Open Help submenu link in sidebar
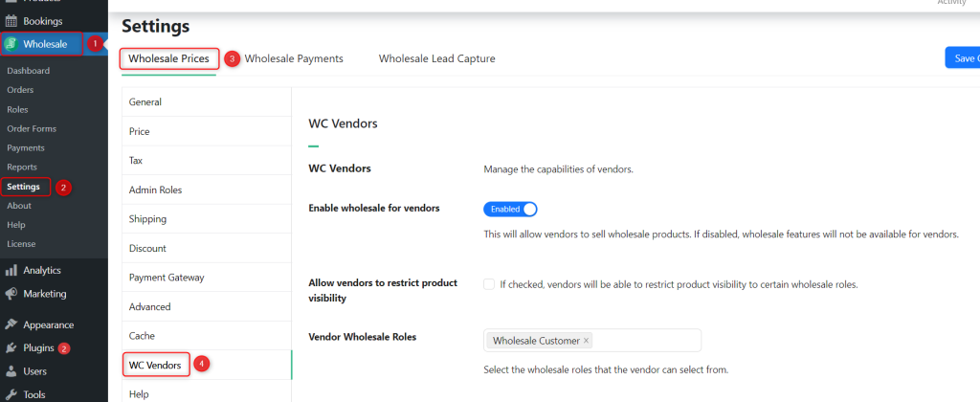The image size is (980, 402). tap(16, 224)
